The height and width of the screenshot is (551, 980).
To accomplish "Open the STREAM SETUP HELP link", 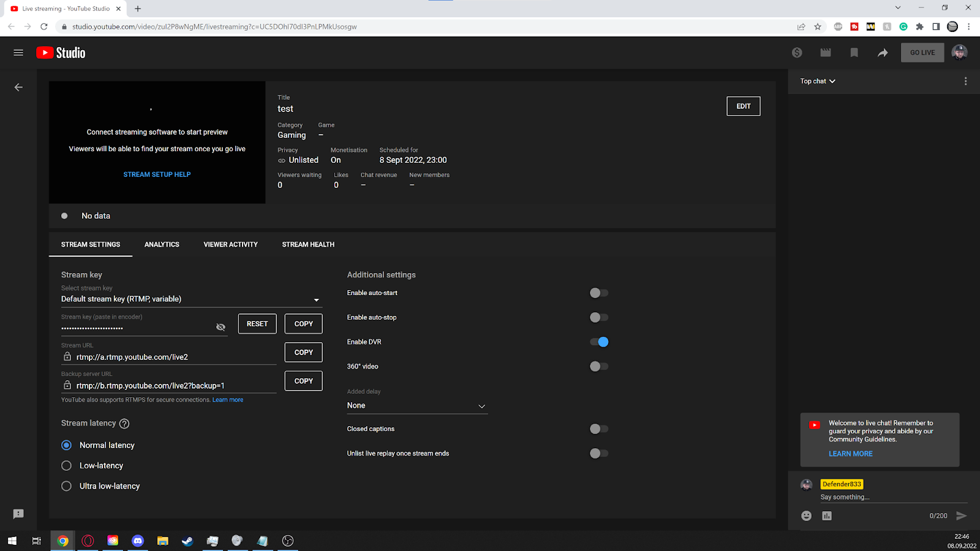I will click(x=157, y=174).
